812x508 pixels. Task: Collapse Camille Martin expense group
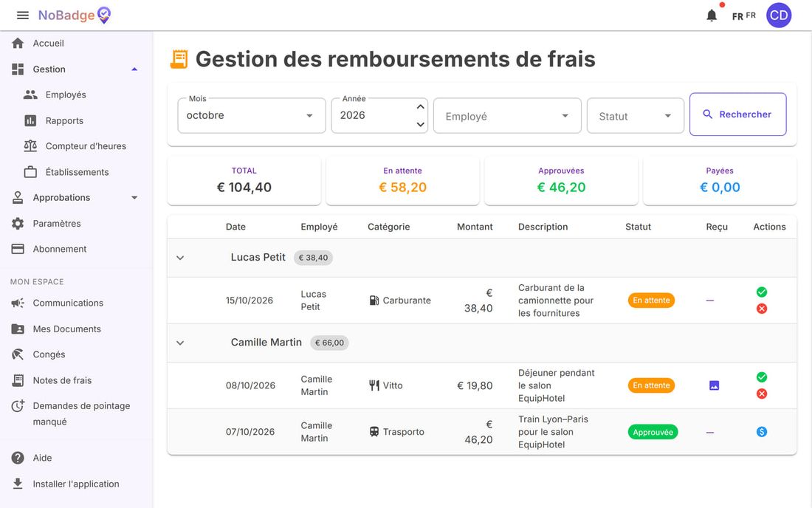180,343
